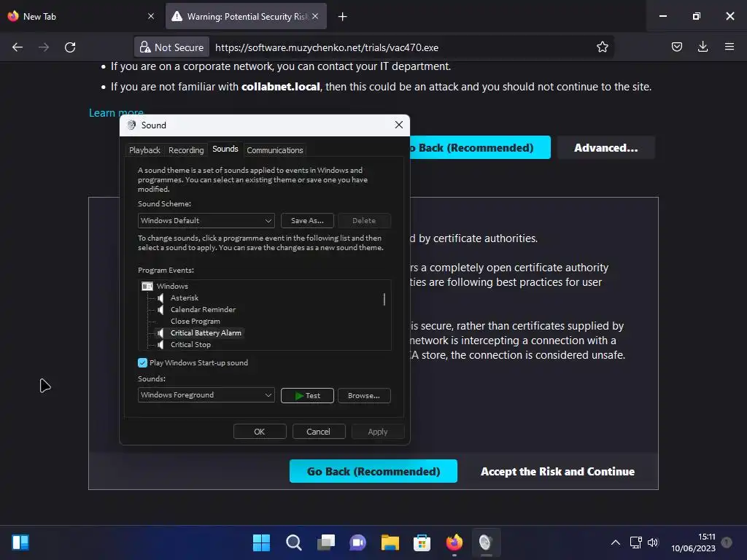Viewport: 747px width, 560px height.
Task: Bookmark this page with the star icon
Action: [x=602, y=47]
